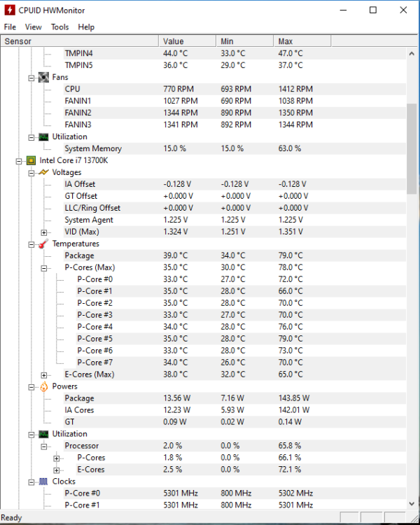This screenshot has height=525, width=420.
Task: Click the Intel Core i7 13700K chip icon
Action: point(31,161)
